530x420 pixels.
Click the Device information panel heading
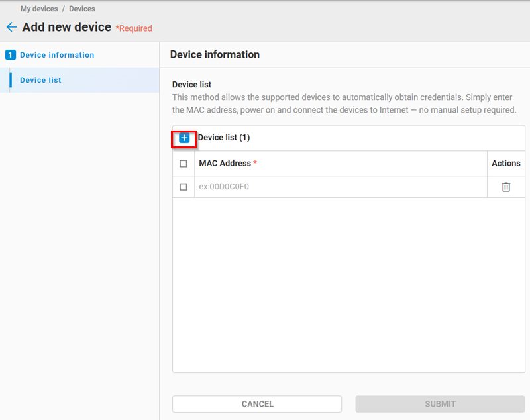215,54
